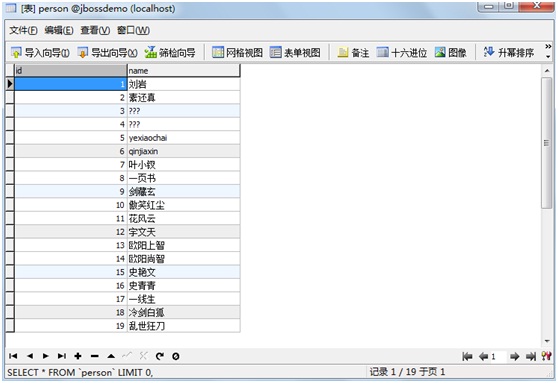Select the yexiaochai name cell
Screen dimensions: 558x383
(x=184, y=138)
